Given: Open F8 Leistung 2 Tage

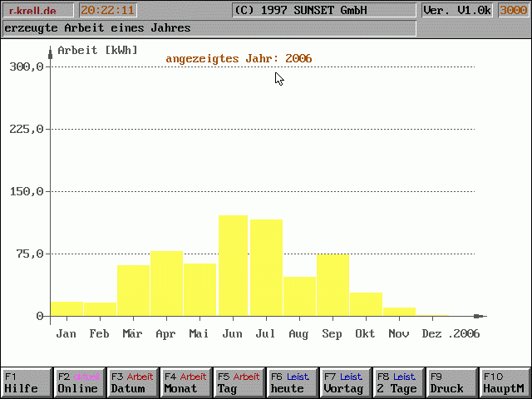Looking at the screenshot, I should (398, 382).
